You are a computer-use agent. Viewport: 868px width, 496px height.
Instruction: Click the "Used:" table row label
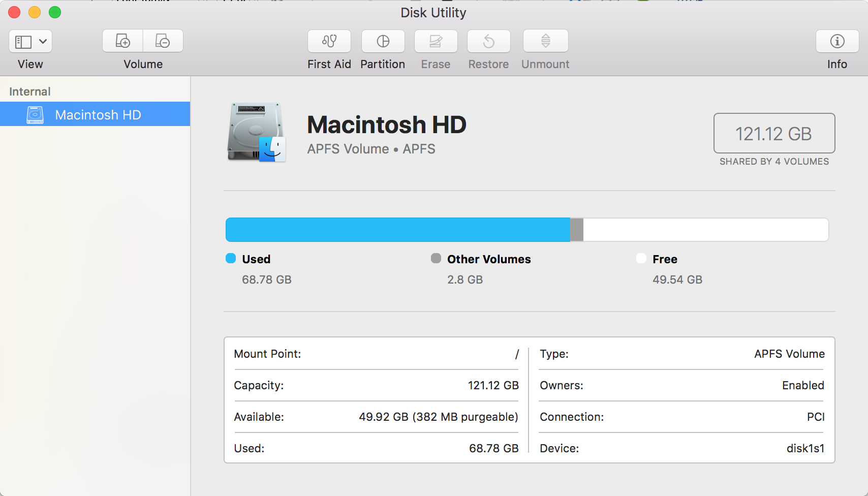pyautogui.click(x=249, y=448)
